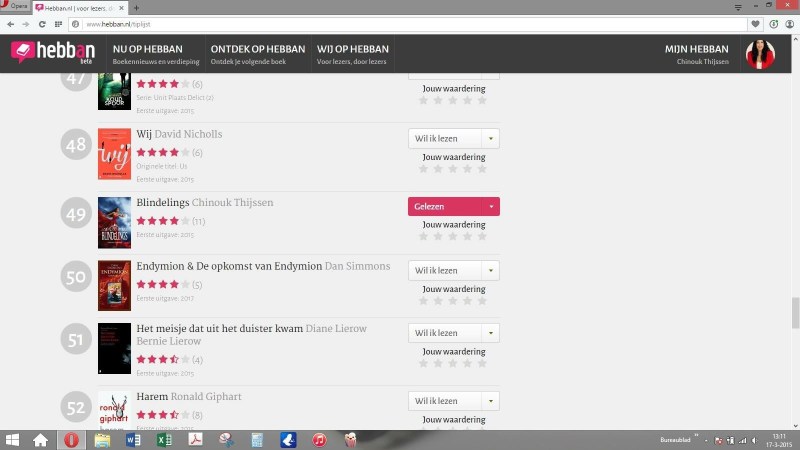This screenshot has width=800, height=450.
Task: Give Wij a one-star rating
Action: tap(424, 169)
